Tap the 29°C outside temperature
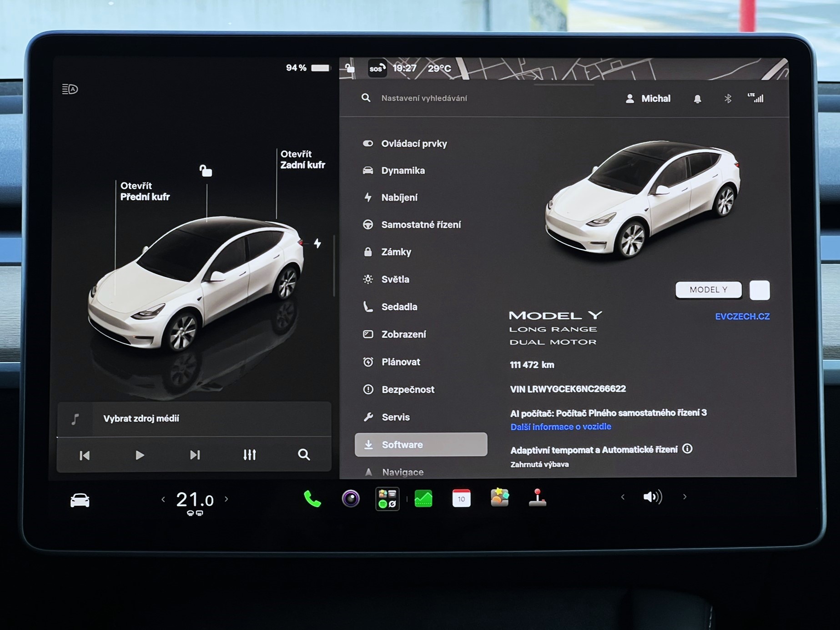Viewport: 840px width, 630px height. coord(439,69)
